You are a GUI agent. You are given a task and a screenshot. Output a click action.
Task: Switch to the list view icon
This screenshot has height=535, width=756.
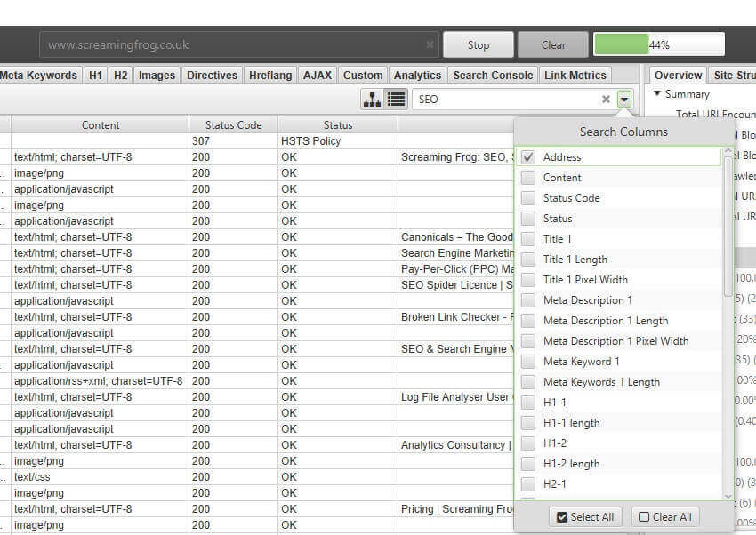(396, 100)
